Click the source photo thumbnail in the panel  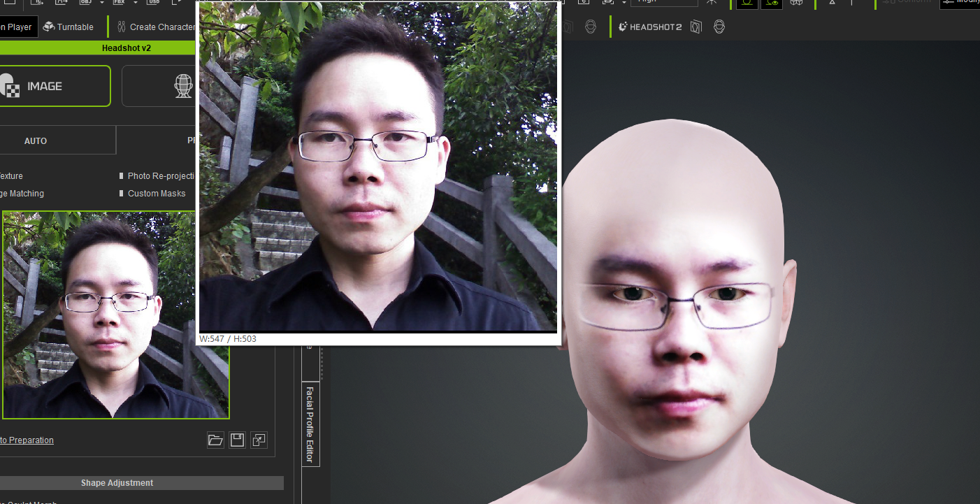[115, 315]
